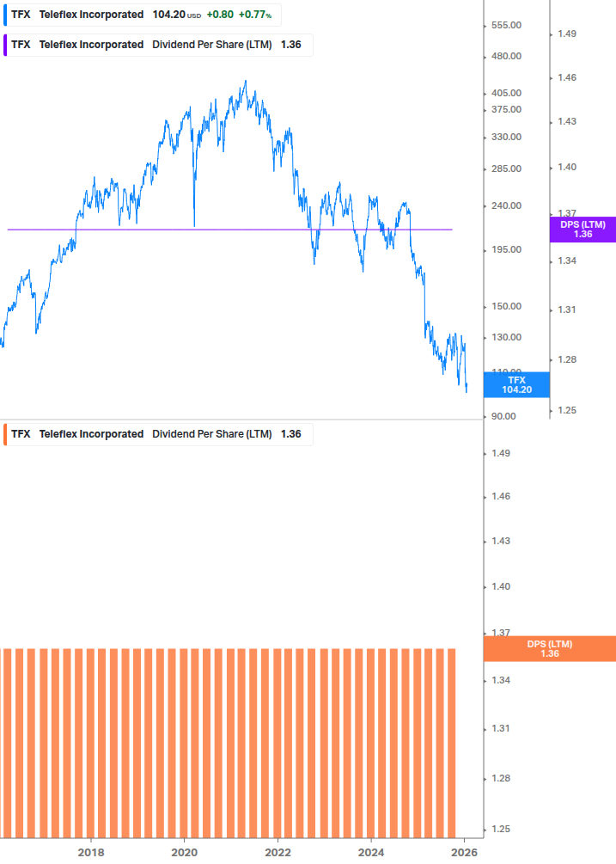The height and width of the screenshot is (864, 616).
Task: Click the 130.00 price axis label
Action: pyautogui.click(x=506, y=337)
